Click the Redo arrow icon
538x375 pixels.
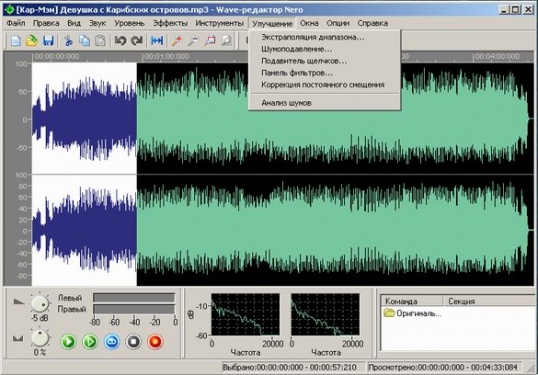(x=137, y=41)
